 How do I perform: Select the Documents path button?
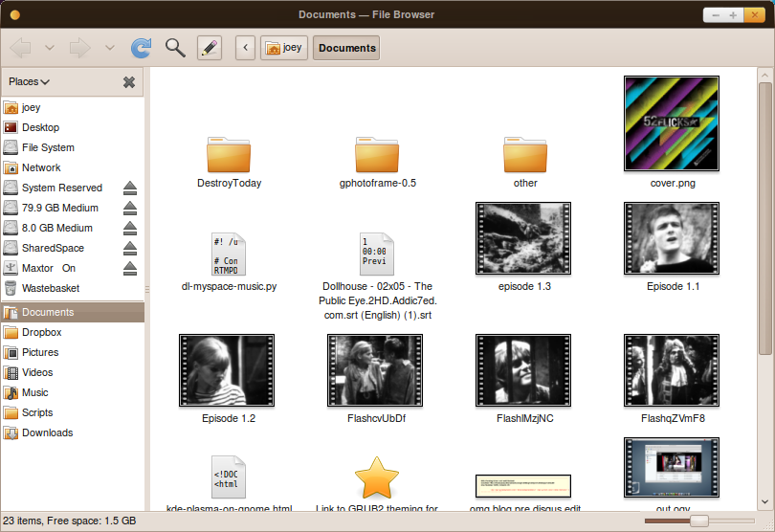346,48
